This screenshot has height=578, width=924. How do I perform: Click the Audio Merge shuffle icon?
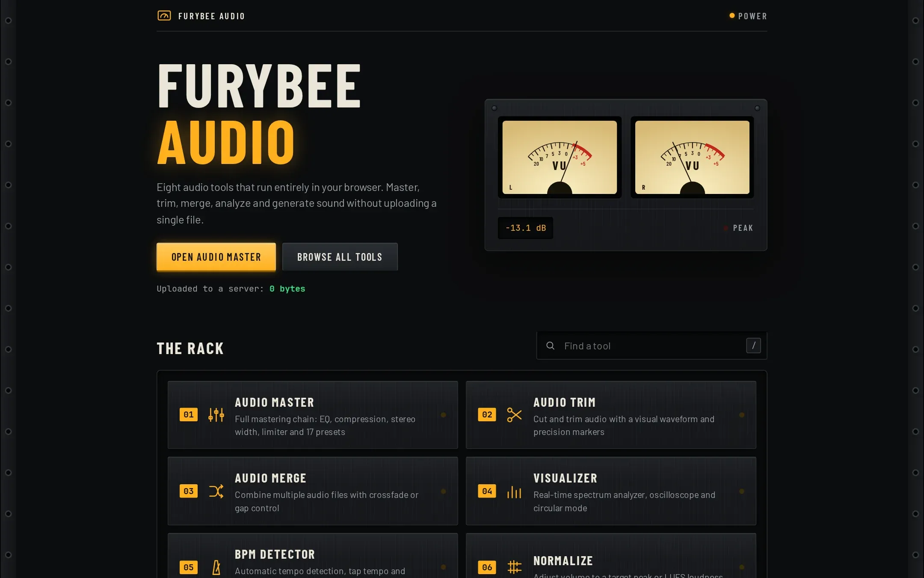[x=216, y=491]
